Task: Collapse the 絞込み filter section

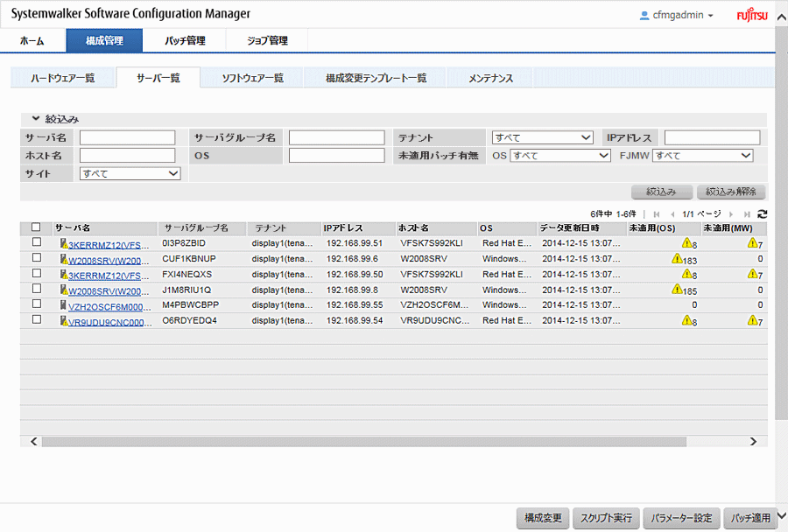Action: coord(36,119)
